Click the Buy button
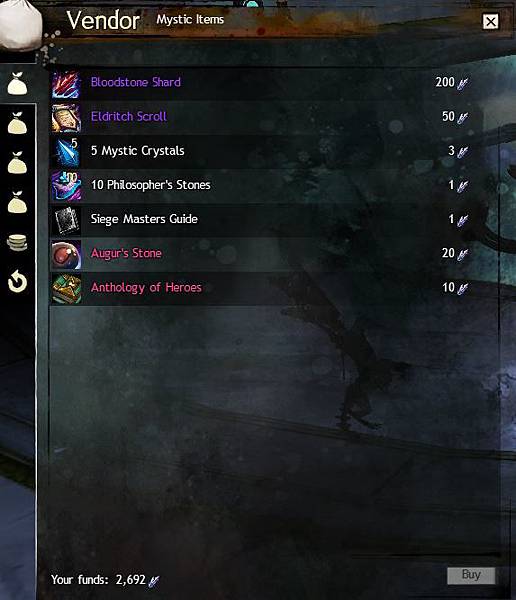516x600 pixels. point(471,575)
